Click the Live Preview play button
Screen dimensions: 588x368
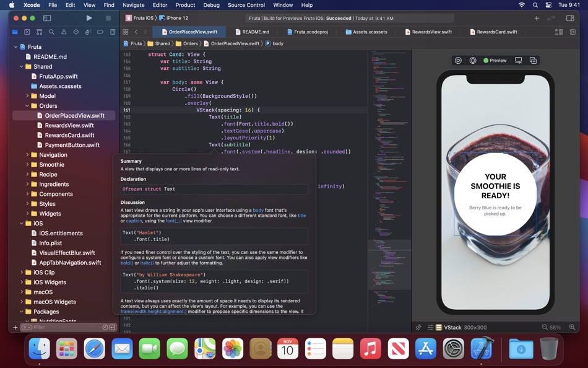point(458,59)
